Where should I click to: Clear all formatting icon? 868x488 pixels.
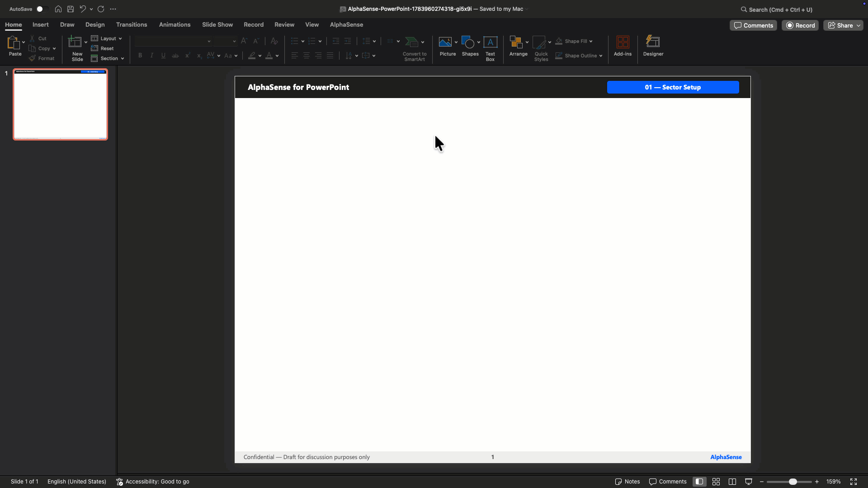click(x=274, y=41)
